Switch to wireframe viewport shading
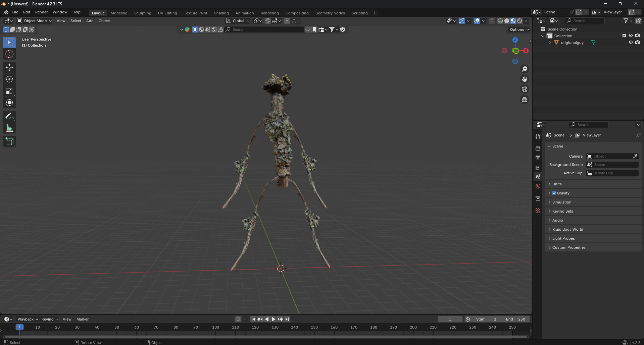 (500, 21)
